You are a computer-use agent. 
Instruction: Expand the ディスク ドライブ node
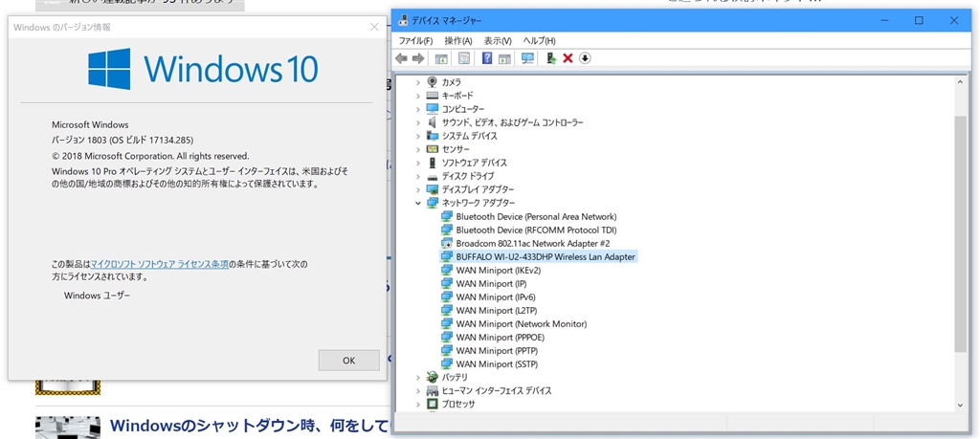tap(418, 176)
